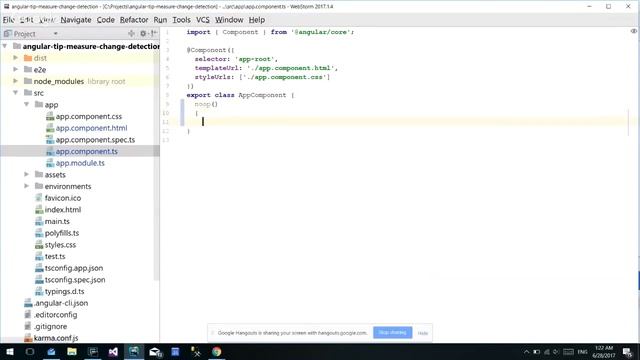Click the code inspection eye icon in editor
This screenshot has height=360, width=640.
(x=634, y=31)
